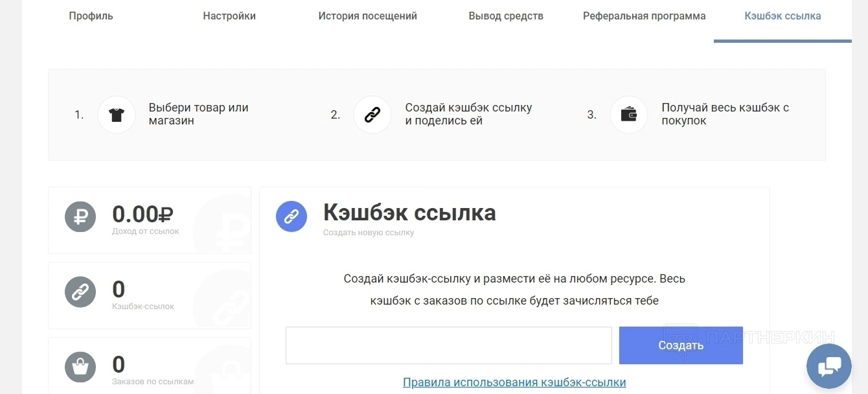The image size is (868, 394).
Task: Click the ruble icon beside Доход от ссылок
Action: point(80,217)
